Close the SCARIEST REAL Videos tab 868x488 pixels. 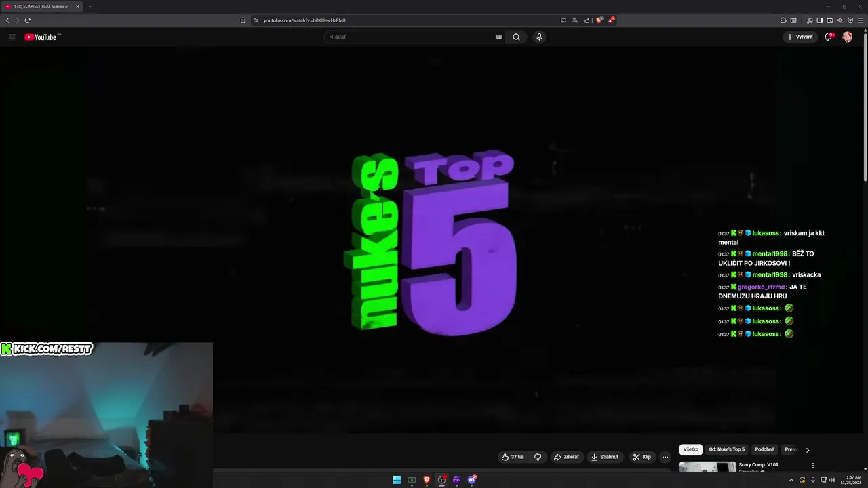point(77,7)
